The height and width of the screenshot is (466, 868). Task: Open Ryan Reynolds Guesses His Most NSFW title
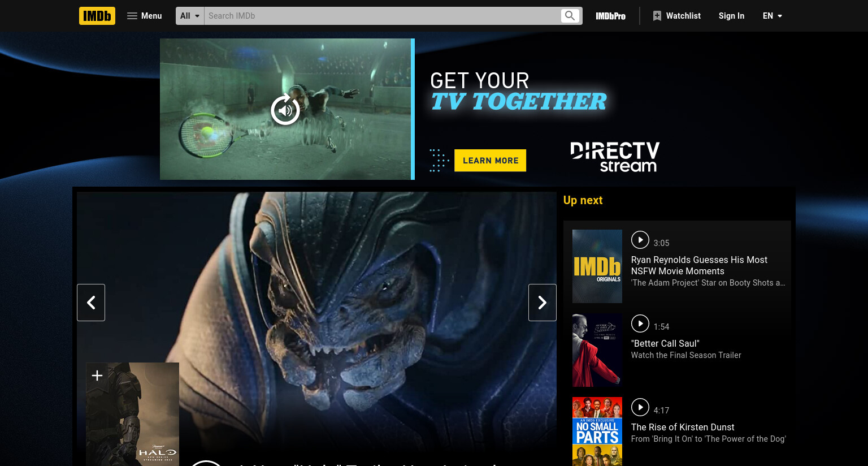(699, 265)
